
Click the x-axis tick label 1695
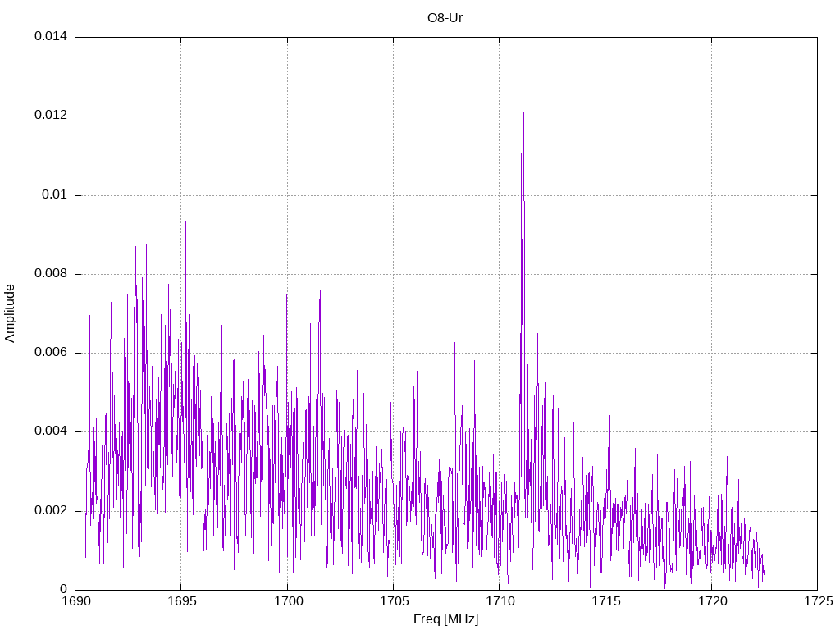point(183,601)
